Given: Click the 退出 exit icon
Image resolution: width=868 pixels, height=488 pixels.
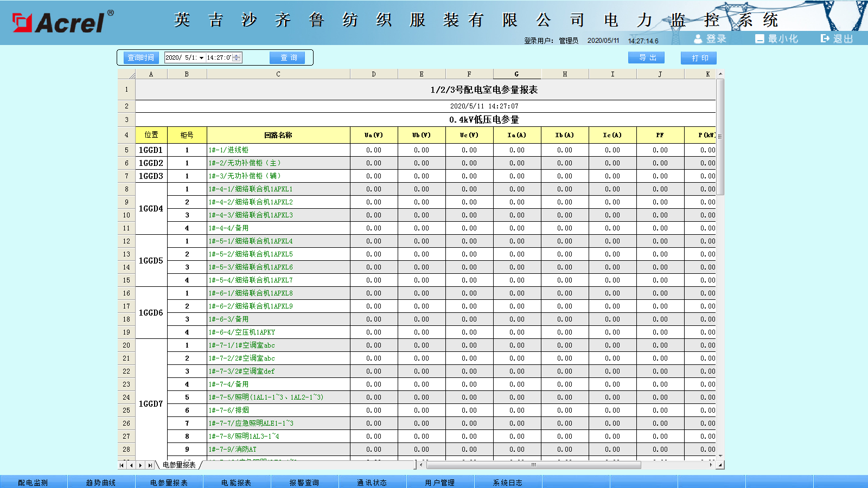Looking at the screenshot, I should 825,38.
